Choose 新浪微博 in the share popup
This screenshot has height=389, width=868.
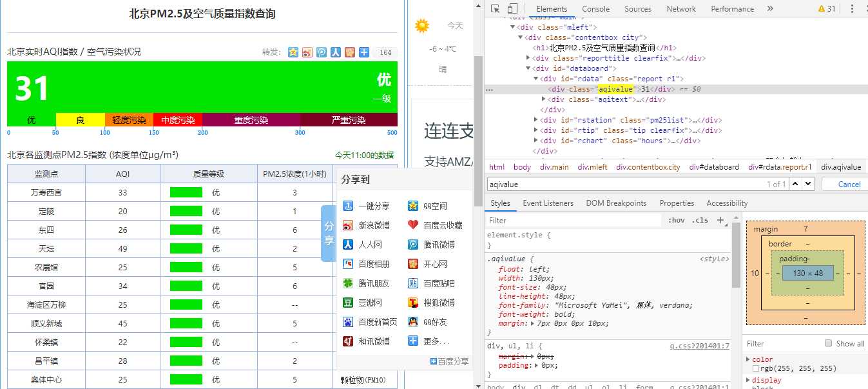(x=366, y=225)
